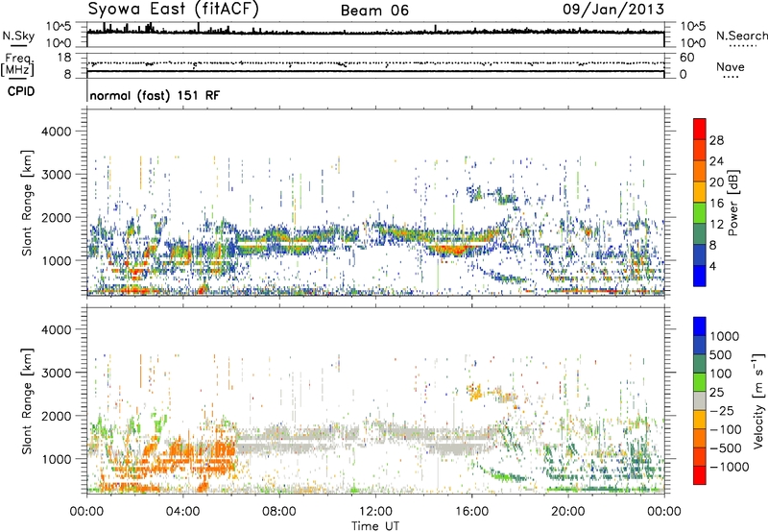Pick the red top segment of the power colorbar
Viewport: 768px width, 532px height.
click(700, 129)
